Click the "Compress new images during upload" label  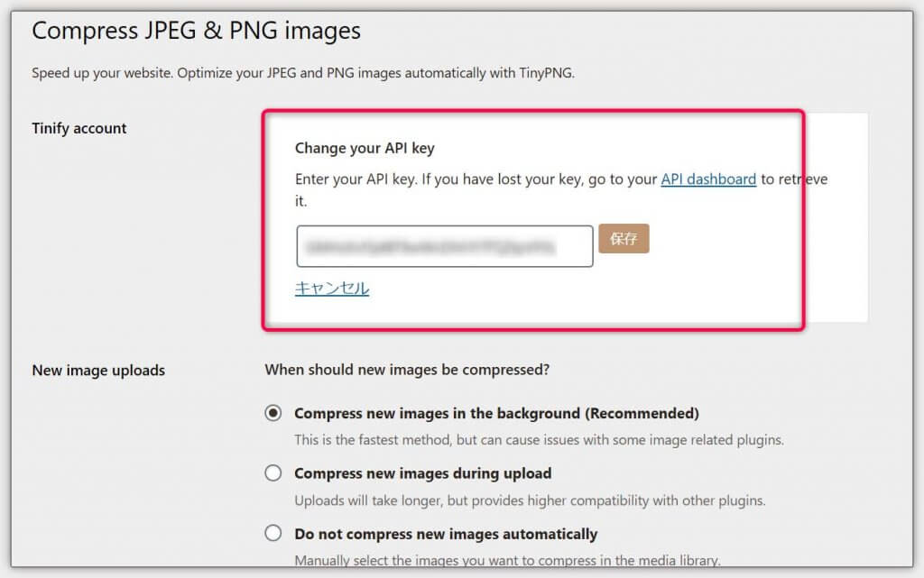point(422,472)
